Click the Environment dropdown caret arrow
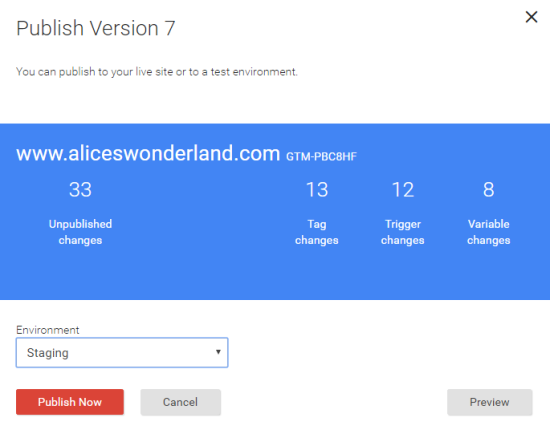Image resolution: width=550 pixels, height=434 pixels. click(x=218, y=352)
